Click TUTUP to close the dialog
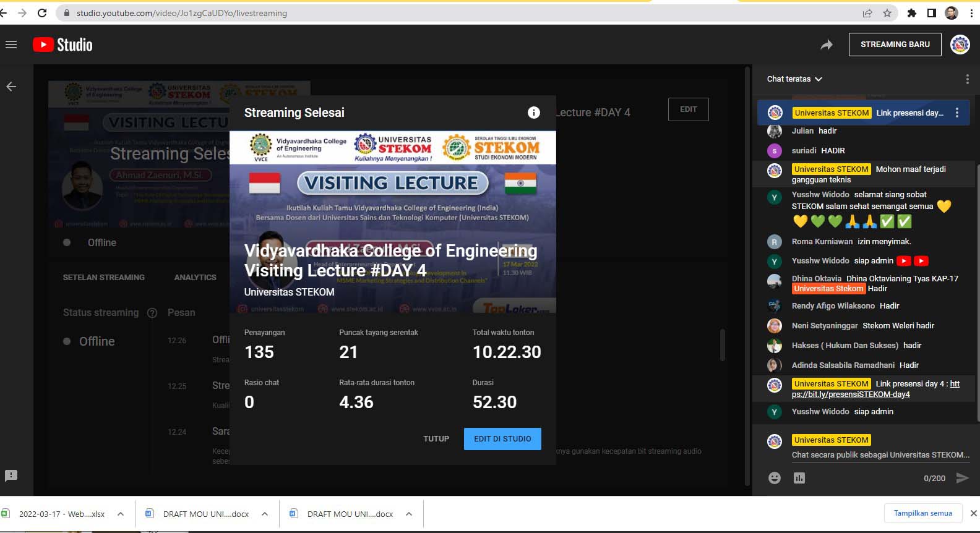This screenshot has width=980, height=533. pyautogui.click(x=436, y=439)
